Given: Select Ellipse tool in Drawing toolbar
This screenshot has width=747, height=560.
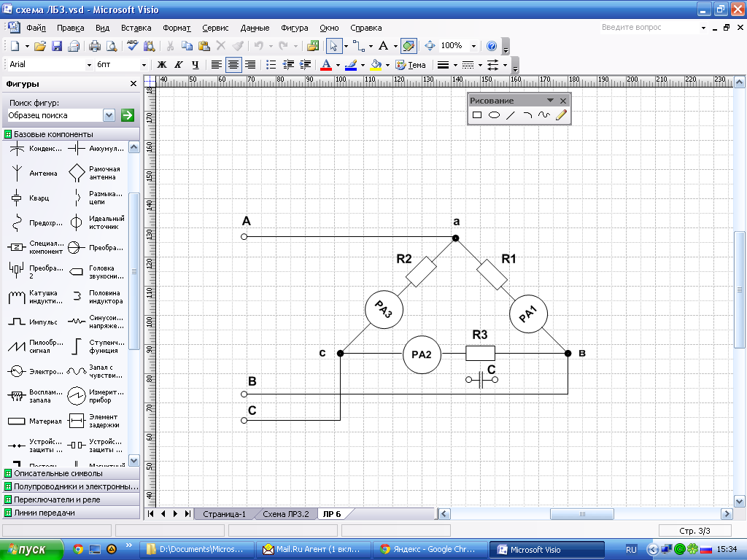Looking at the screenshot, I should 494,114.
